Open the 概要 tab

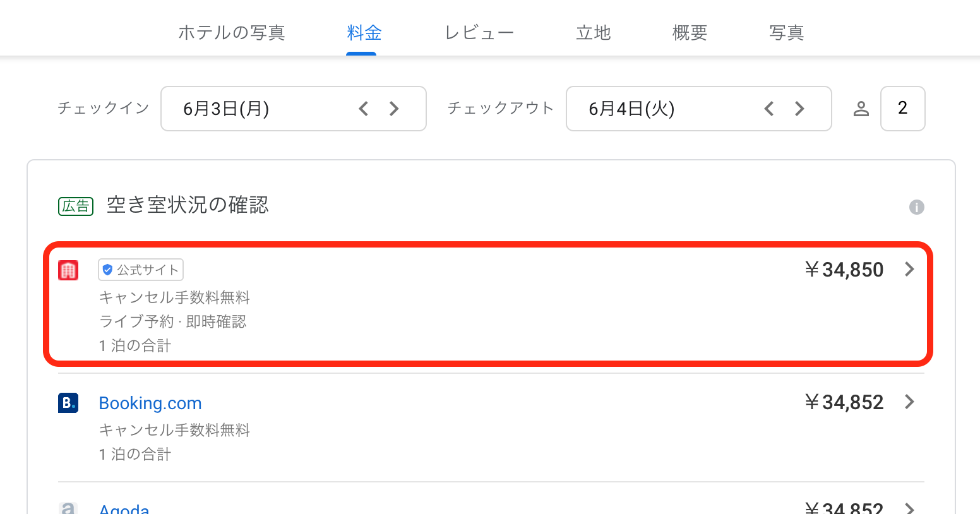coord(690,32)
